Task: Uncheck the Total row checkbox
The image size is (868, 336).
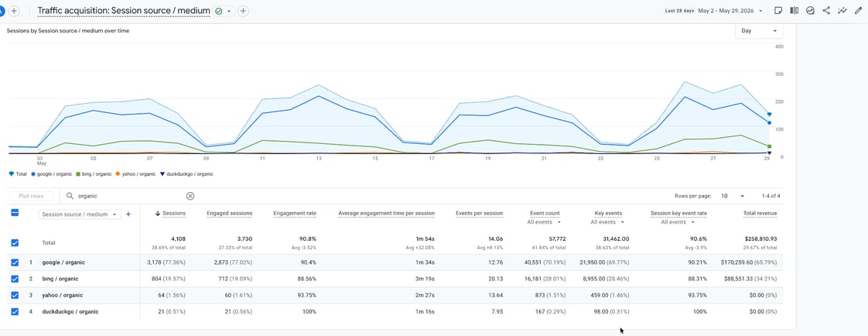Action: [15, 242]
